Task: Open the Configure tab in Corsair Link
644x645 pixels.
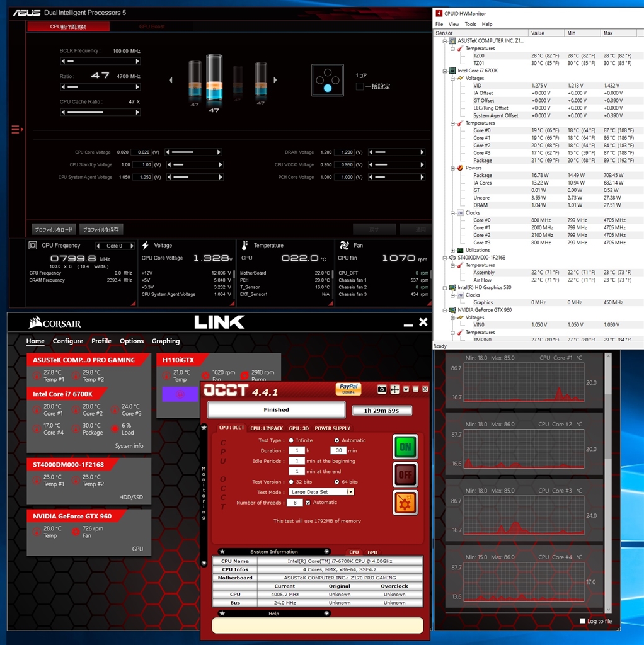Action: coord(68,341)
